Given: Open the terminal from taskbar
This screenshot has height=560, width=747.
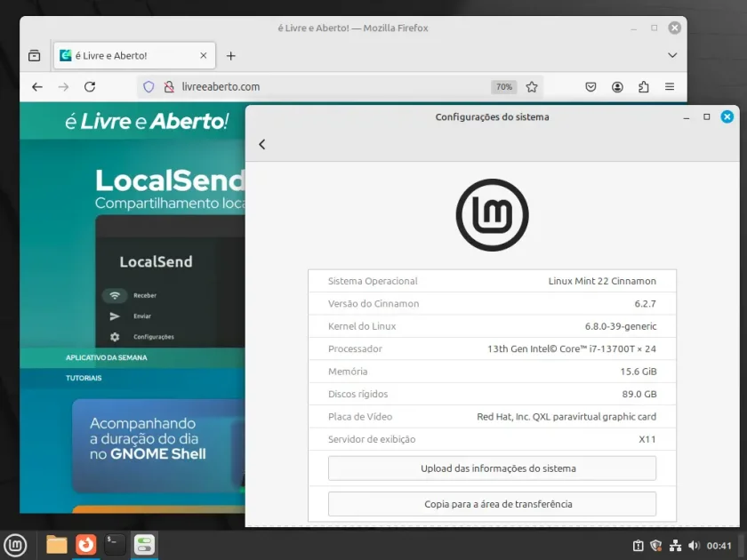Looking at the screenshot, I should 115,545.
